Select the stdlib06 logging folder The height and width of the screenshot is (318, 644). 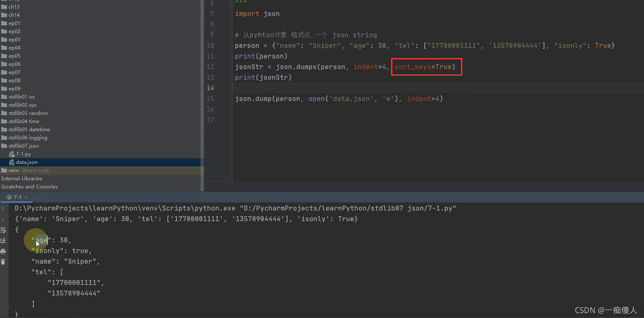click(x=28, y=138)
